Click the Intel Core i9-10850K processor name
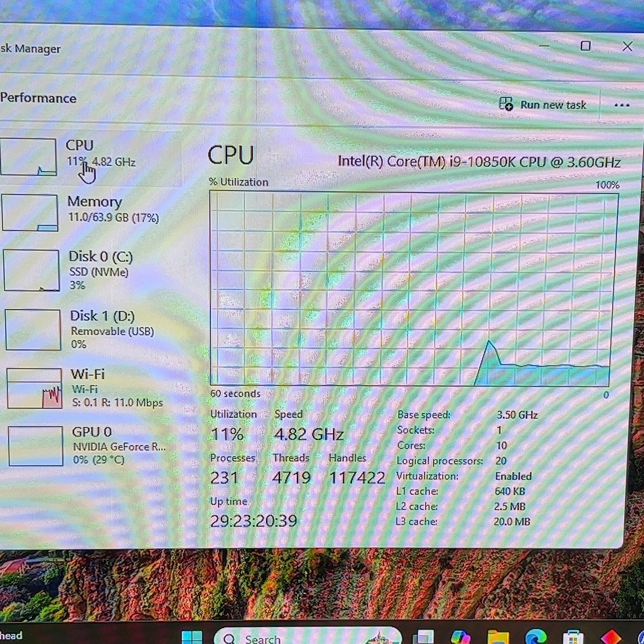Viewport: 644px width, 644px height. [x=479, y=162]
